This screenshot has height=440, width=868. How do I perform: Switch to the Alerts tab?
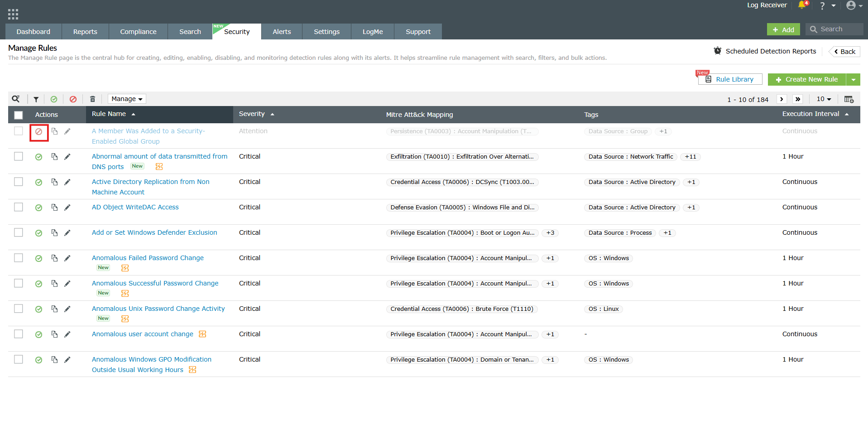282,31
